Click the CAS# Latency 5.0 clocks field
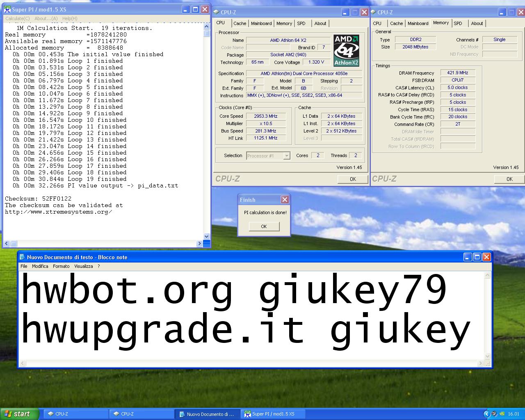Viewport: 525px width, 420px height. [458, 87]
